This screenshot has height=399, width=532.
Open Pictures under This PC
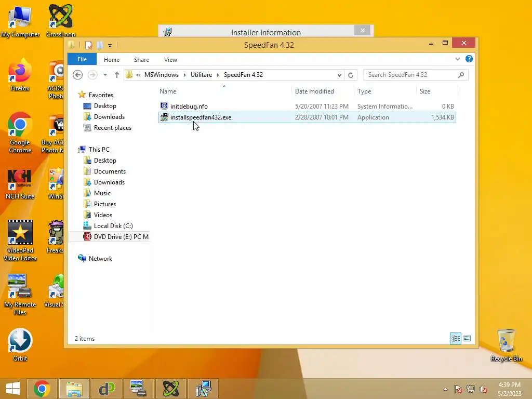pyautogui.click(x=104, y=204)
